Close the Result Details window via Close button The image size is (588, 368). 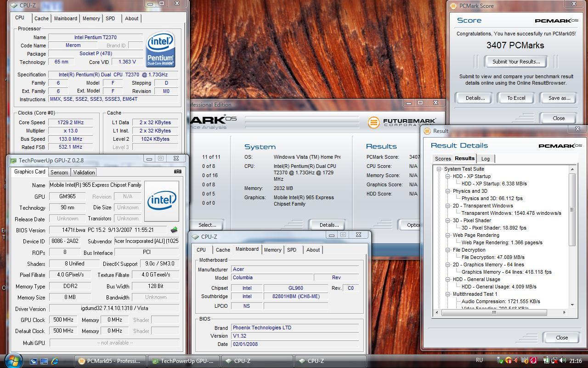tap(561, 338)
